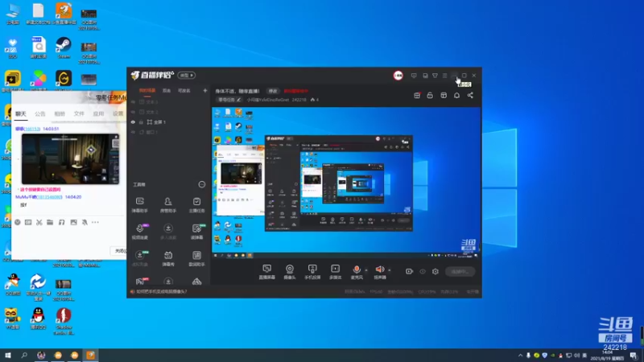Open the notification center on taskbar
The image size is (644, 362).
pyautogui.click(x=634, y=356)
